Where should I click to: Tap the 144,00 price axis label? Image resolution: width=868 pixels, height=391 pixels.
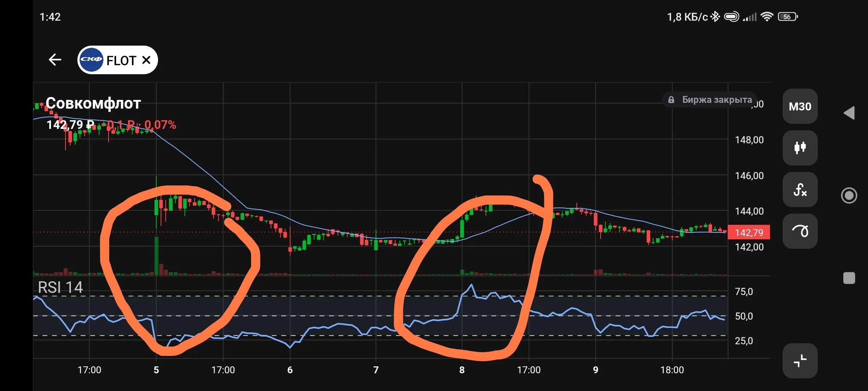[749, 211]
